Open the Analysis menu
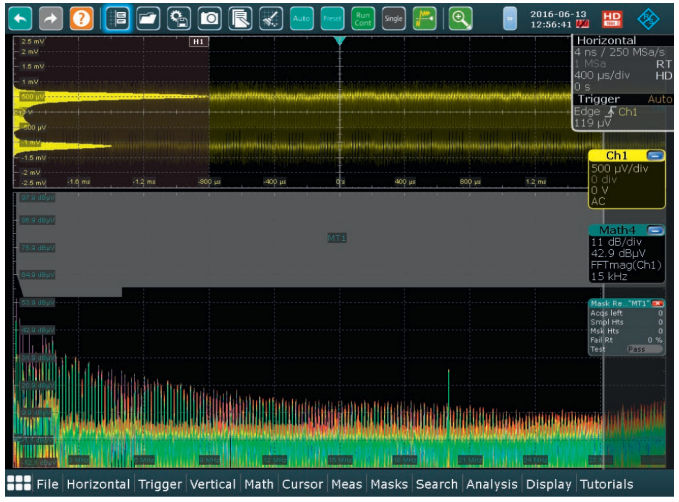 click(x=492, y=484)
